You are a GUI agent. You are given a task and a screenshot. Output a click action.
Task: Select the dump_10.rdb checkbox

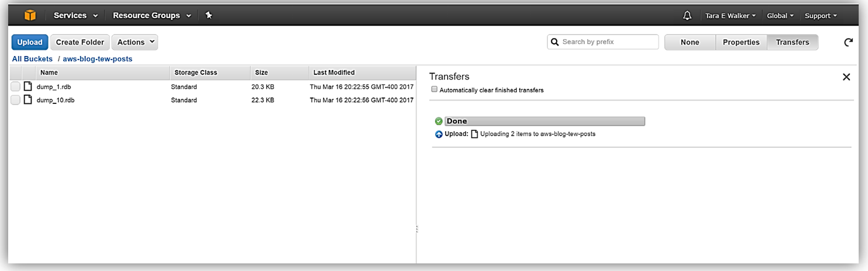[x=15, y=100]
